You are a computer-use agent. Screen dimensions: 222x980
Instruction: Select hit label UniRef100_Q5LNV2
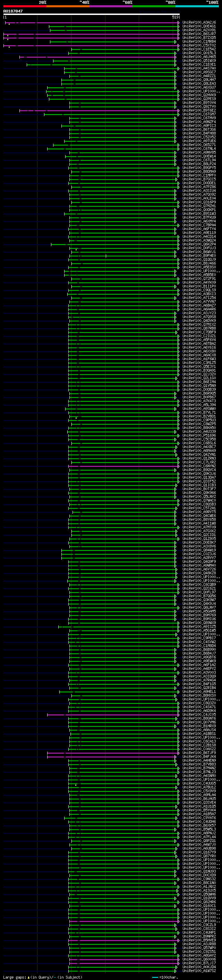[199, 496]
